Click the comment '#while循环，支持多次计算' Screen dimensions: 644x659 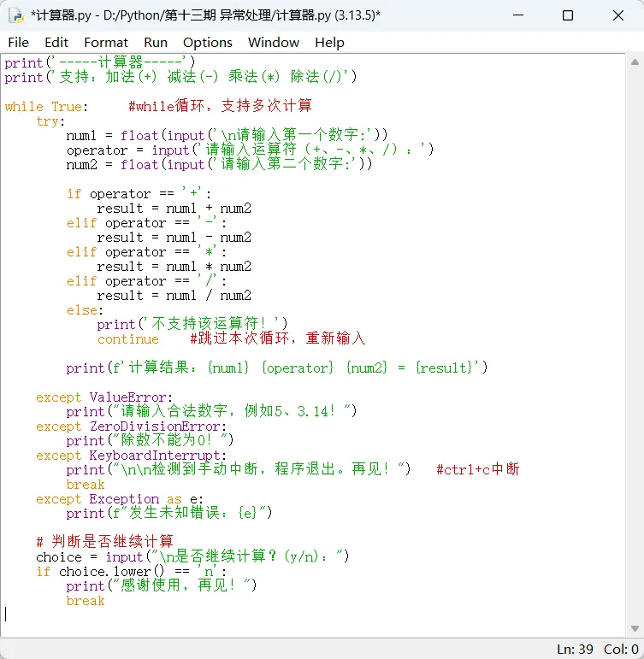[x=220, y=106]
